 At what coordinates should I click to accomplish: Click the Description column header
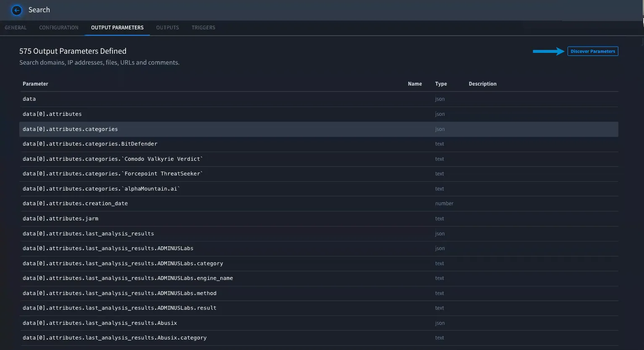[482, 84]
